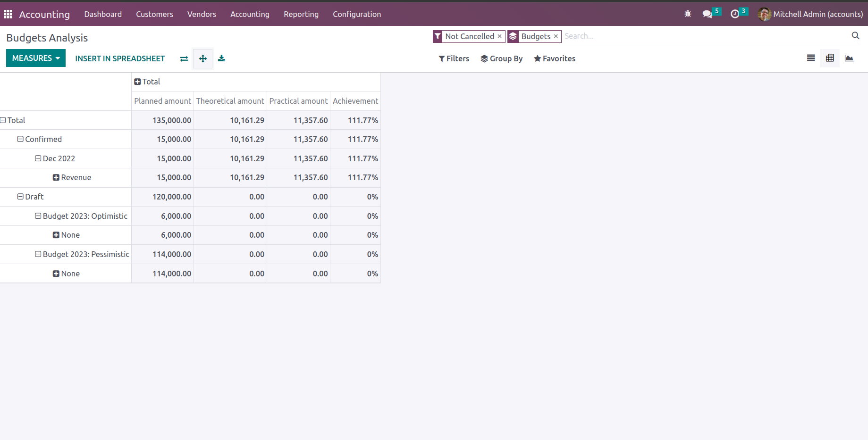
Task: Download the pivot table as xlsx
Action: 221,58
